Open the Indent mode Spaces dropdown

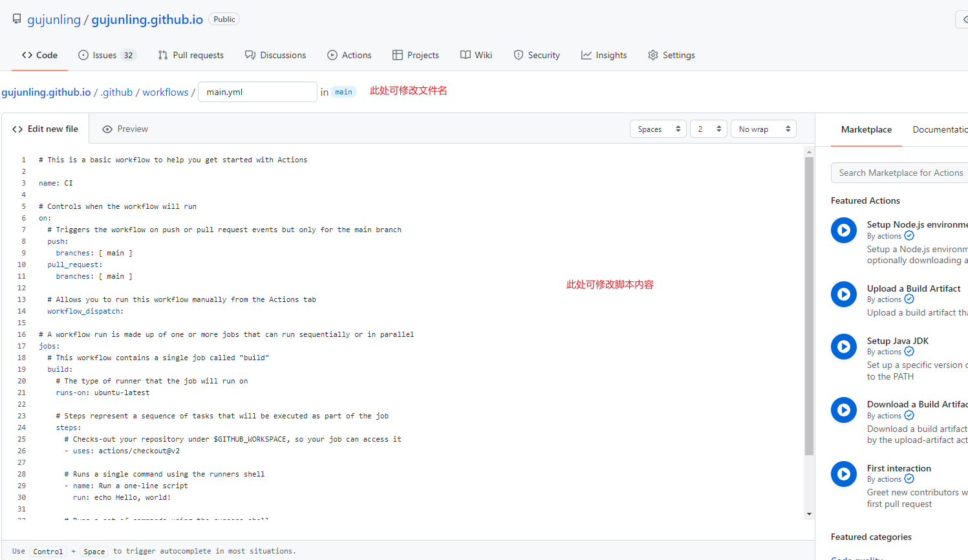[658, 129]
